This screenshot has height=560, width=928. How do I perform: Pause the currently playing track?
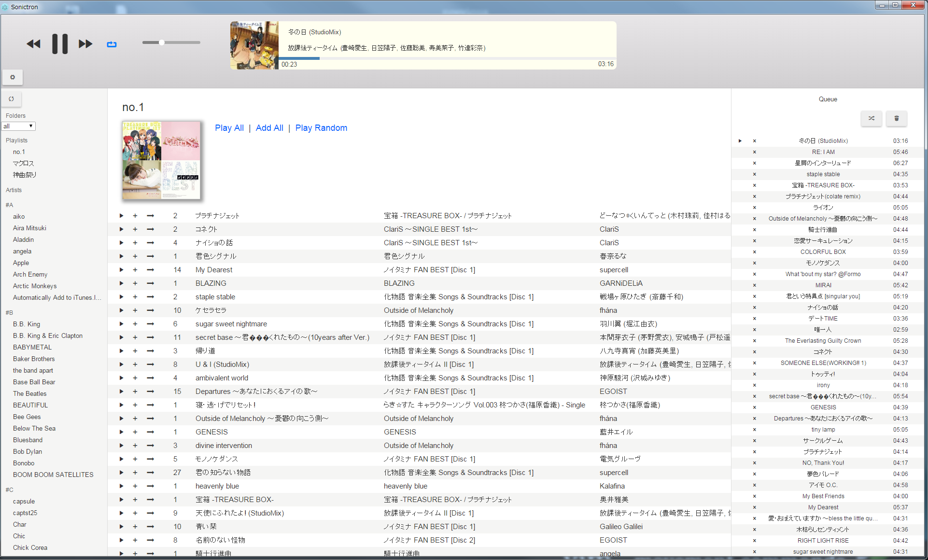[x=60, y=44]
